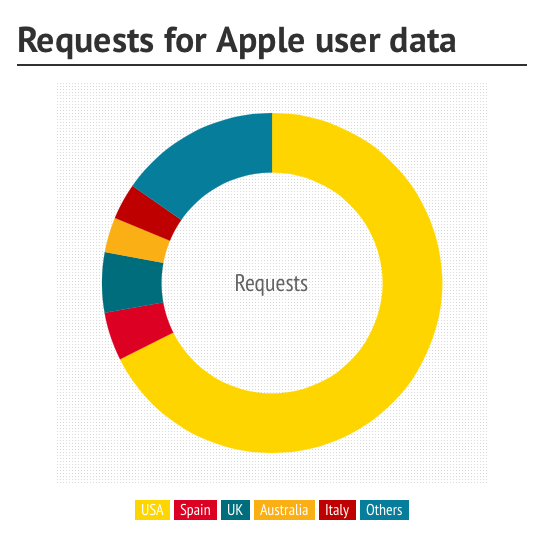Hide Australia via its legend label

pyautogui.click(x=284, y=510)
